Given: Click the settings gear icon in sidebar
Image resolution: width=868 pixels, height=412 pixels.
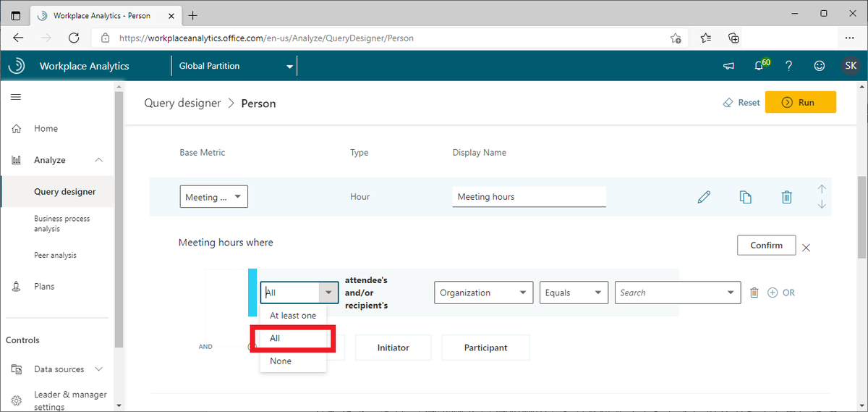Looking at the screenshot, I should pos(16,400).
